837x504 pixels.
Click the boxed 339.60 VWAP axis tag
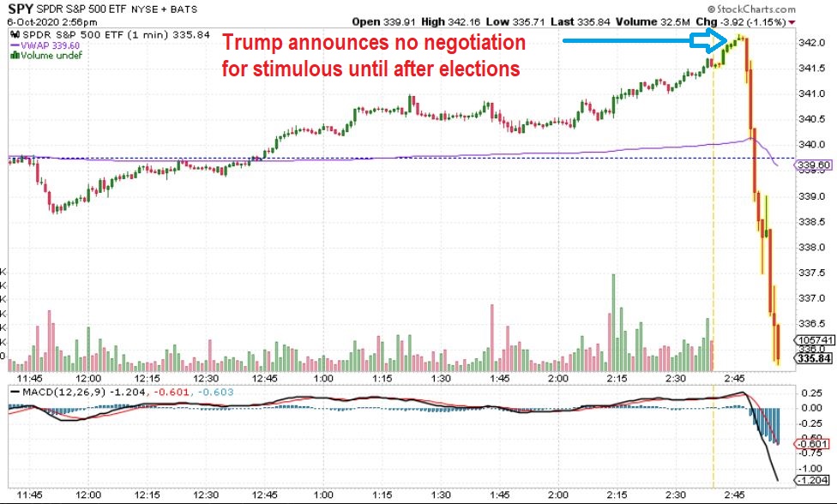tap(814, 165)
